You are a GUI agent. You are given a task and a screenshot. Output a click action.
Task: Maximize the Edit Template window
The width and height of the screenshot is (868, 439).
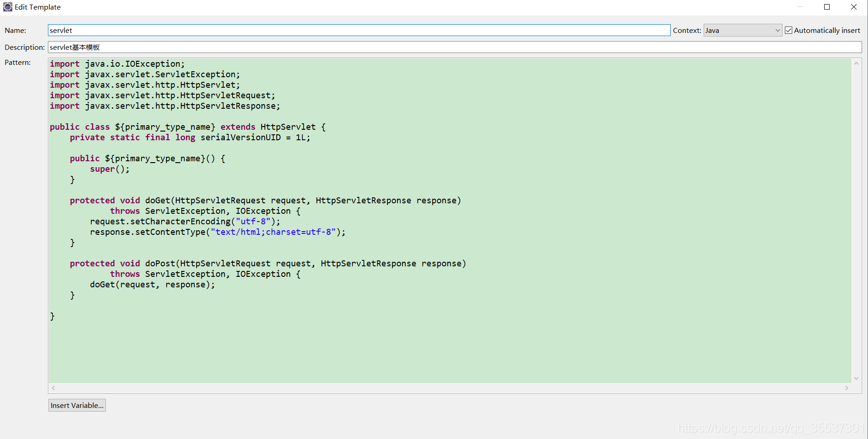click(827, 7)
